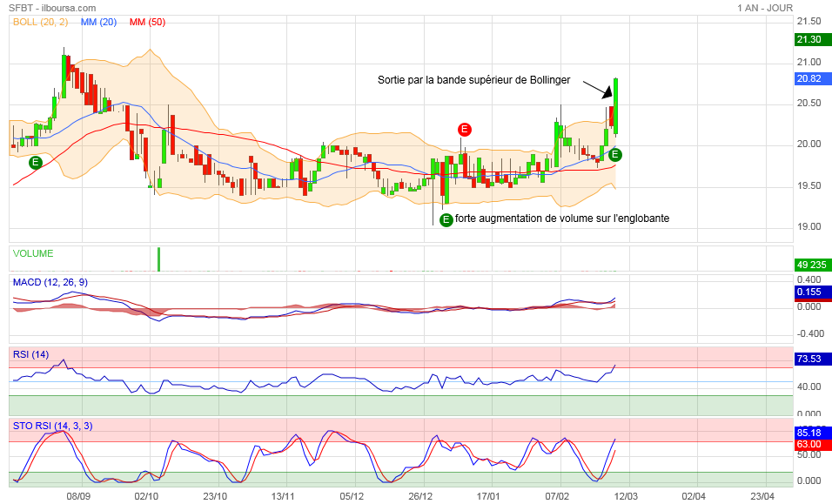
Task: Click the MM (20) legend label
Action: tap(98, 22)
